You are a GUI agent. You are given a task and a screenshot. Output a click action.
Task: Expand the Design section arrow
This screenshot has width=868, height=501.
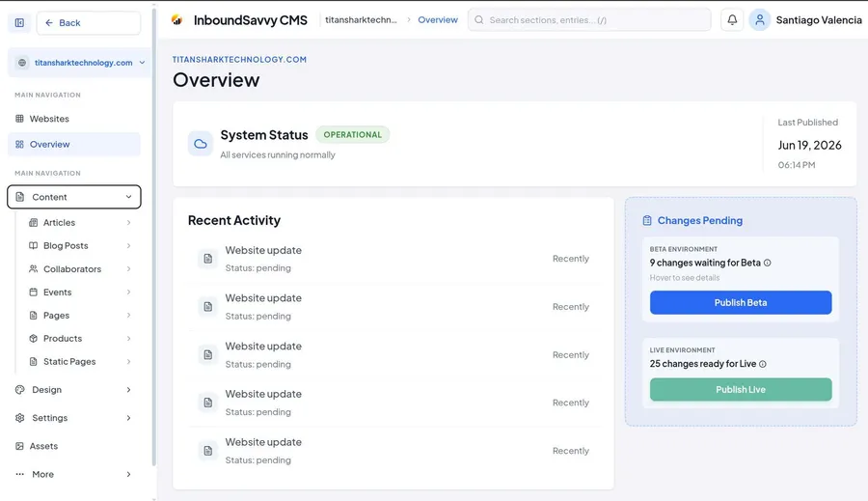point(128,390)
